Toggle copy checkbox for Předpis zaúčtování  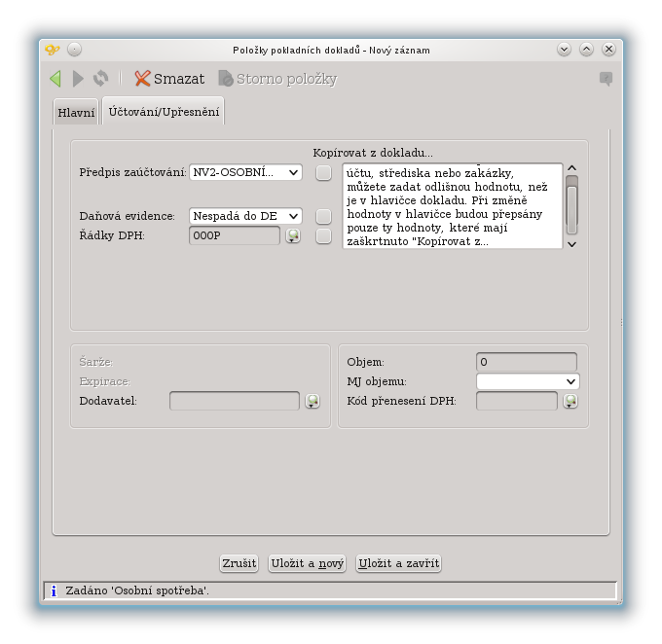tap(323, 173)
